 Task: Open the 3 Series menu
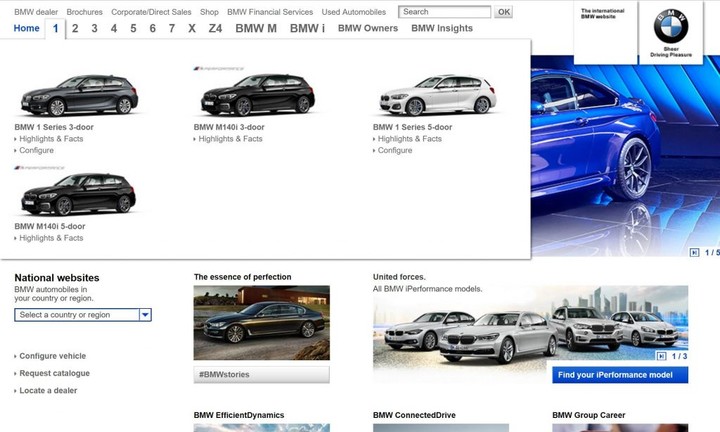94,28
